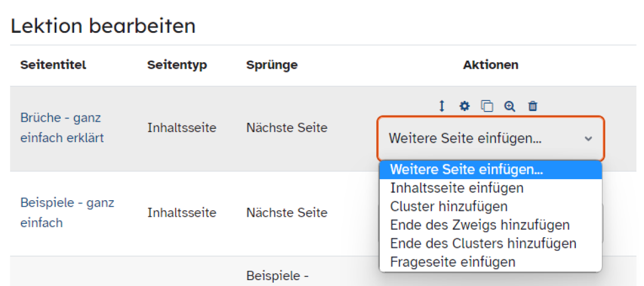Expand the 'Weitere Seite einfügen...' dropdown
The image size is (644, 286).
(491, 138)
